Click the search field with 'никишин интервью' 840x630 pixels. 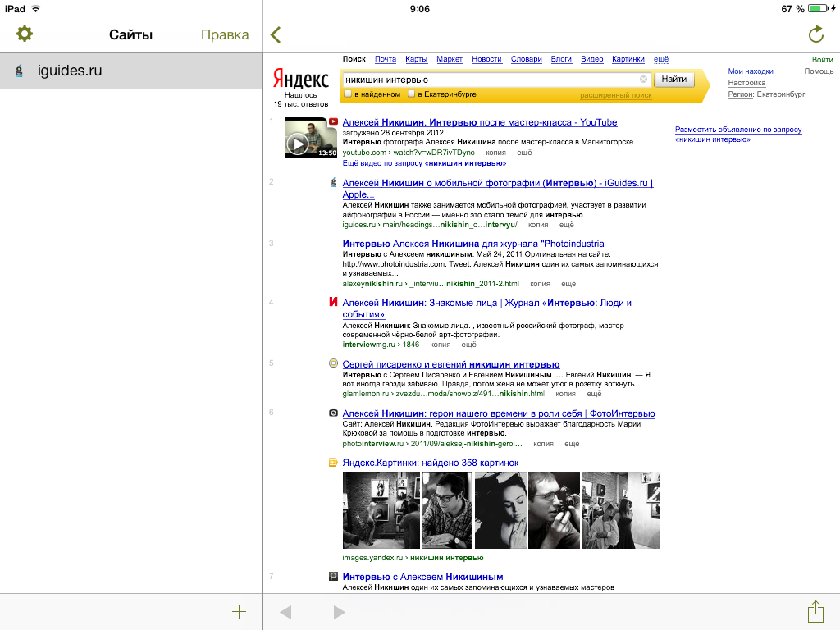489,80
